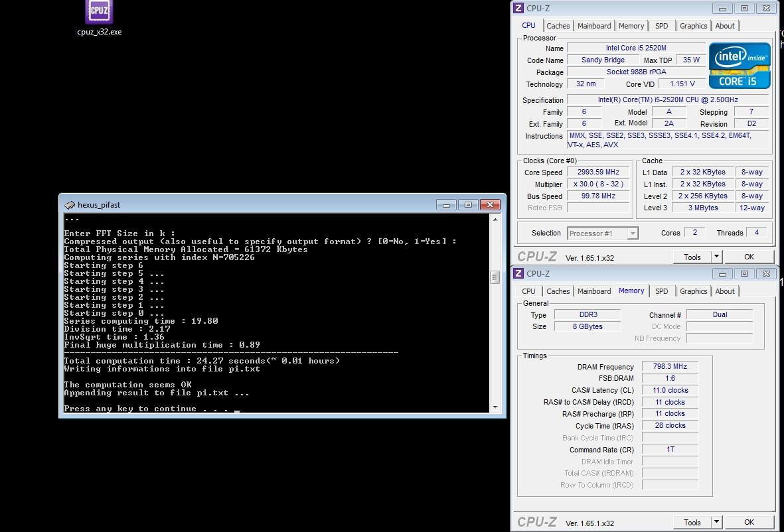The height and width of the screenshot is (532, 784).
Task: Click the Level 3 cache value '3 MBytes'
Action: click(x=702, y=208)
